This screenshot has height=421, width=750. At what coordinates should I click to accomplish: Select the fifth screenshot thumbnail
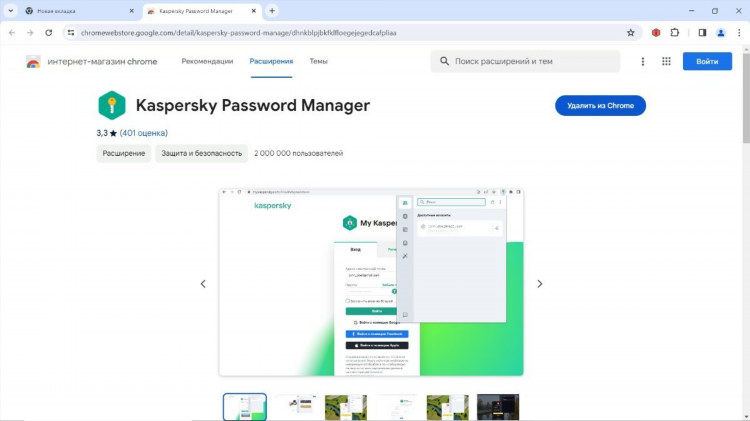[x=447, y=407]
